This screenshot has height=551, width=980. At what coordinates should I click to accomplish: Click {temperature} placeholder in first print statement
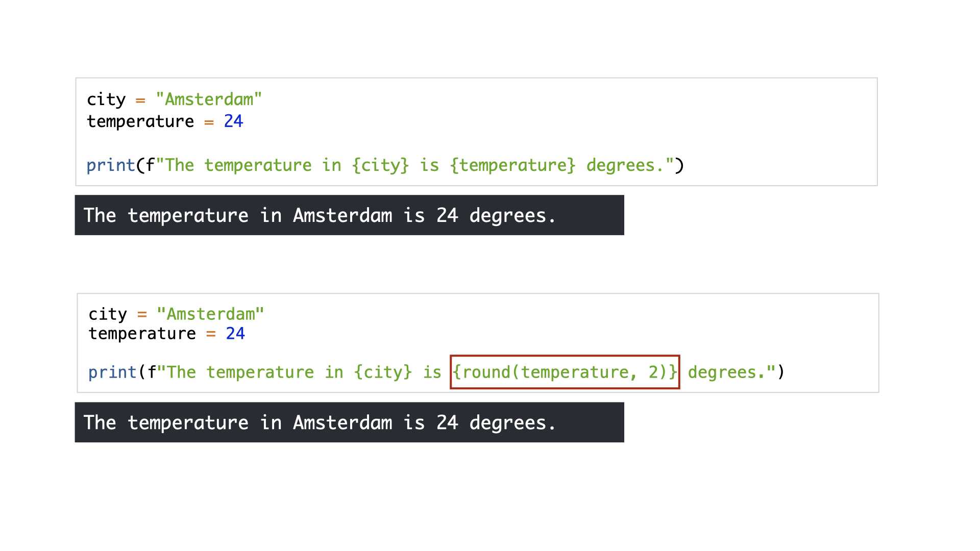pos(513,165)
